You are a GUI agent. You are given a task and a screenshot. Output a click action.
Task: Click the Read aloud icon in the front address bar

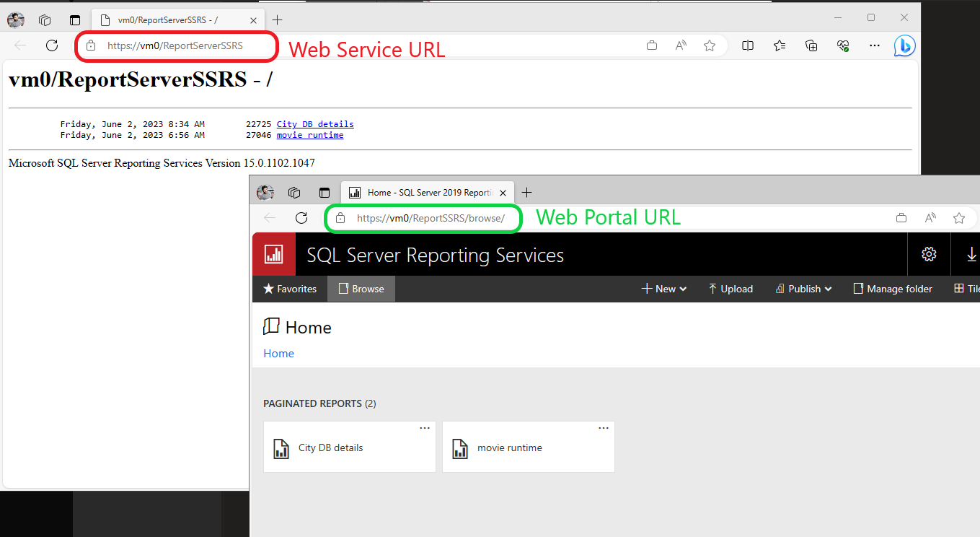tap(930, 218)
